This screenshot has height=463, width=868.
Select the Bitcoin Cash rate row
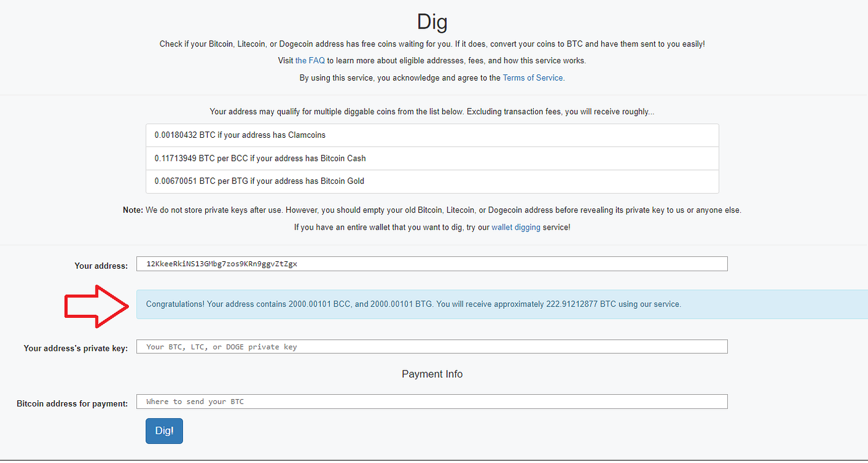pos(432,158)
